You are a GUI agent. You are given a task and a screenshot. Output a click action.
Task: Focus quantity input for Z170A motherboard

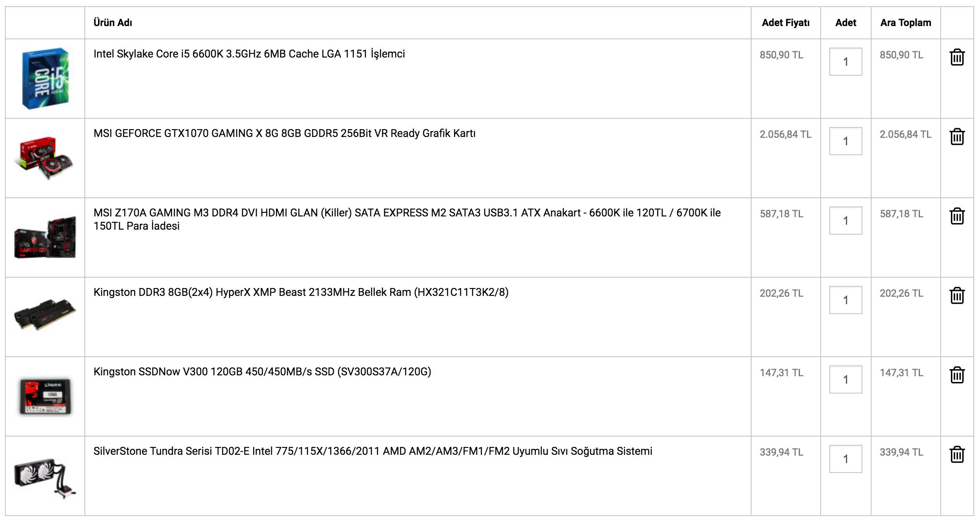point(845,221)
